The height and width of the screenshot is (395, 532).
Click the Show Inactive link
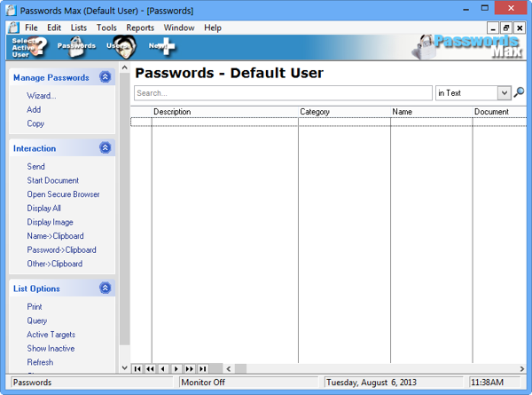click(51, 349)
